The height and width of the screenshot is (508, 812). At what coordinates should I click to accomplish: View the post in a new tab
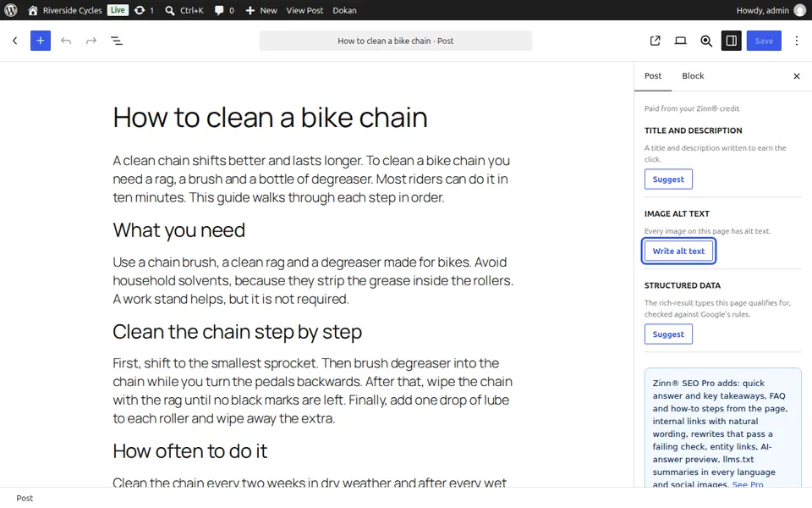655,41
